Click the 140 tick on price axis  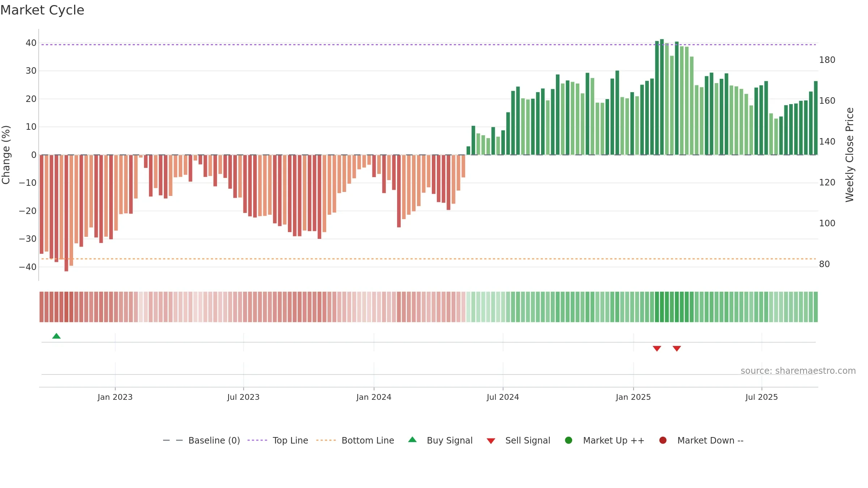coord(827,142)
